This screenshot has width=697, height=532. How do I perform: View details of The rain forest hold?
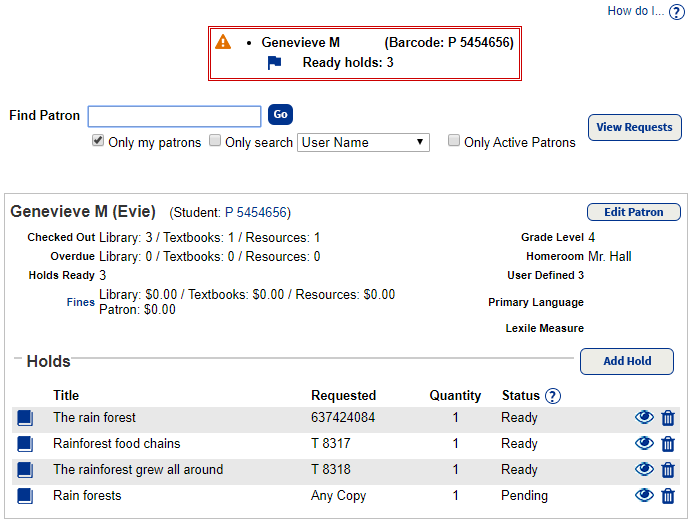point(644,418)
